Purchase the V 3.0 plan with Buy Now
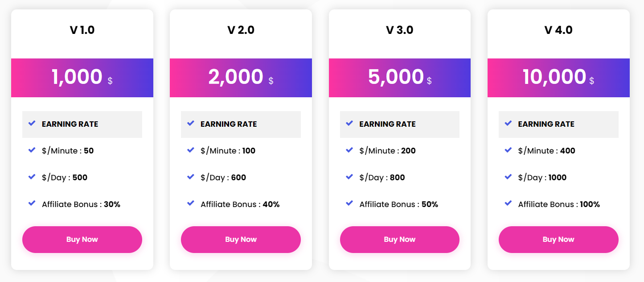644x282 pixels. 400,240
